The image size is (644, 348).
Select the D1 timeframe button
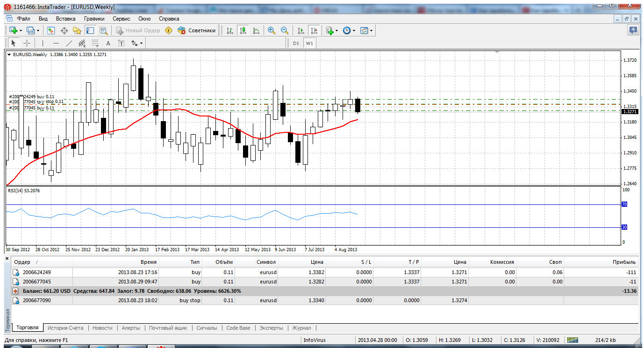click(296, 43)
